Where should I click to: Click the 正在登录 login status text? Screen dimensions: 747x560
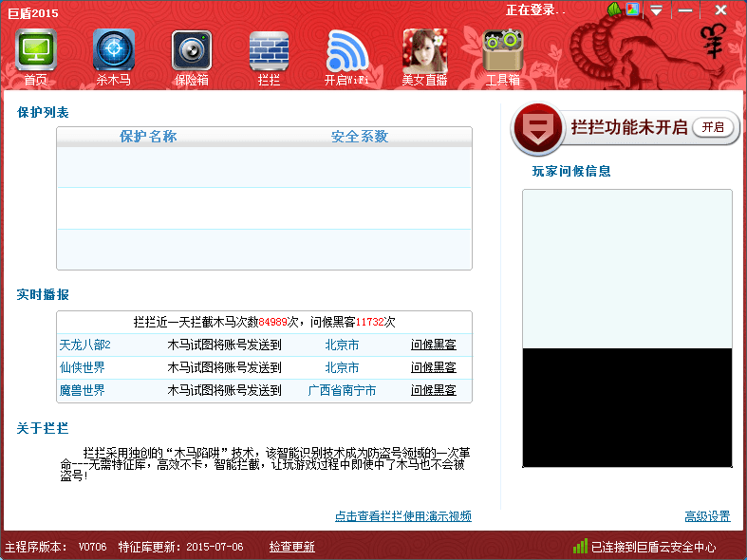coord(534,10)
